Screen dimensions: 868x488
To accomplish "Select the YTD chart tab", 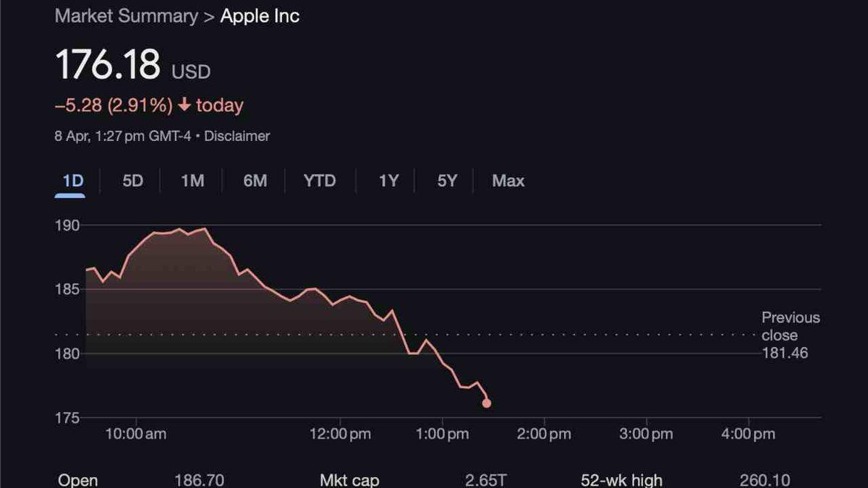I will click(320, 181).
